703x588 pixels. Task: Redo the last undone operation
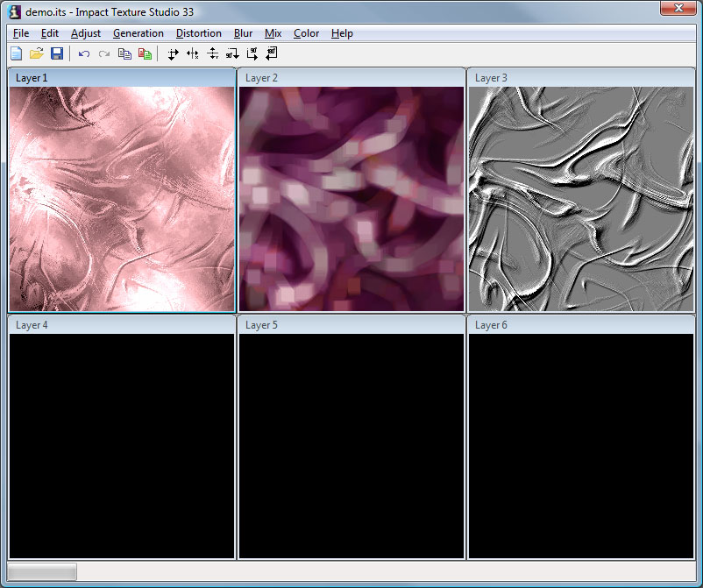(x=103, y=53)
